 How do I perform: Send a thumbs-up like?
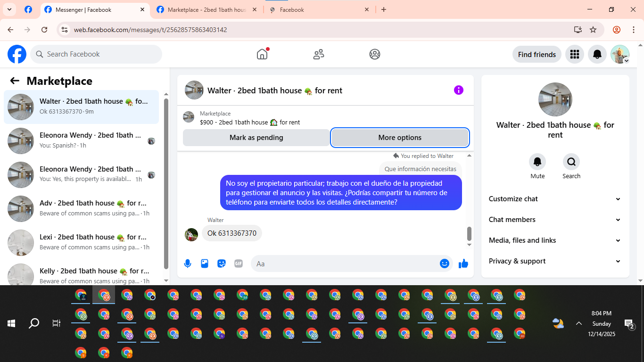463,263
